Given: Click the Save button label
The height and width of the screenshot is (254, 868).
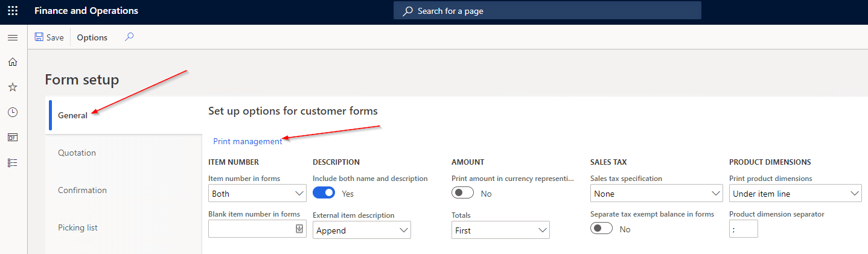Looking at the screenshot, I should point(55,37).
